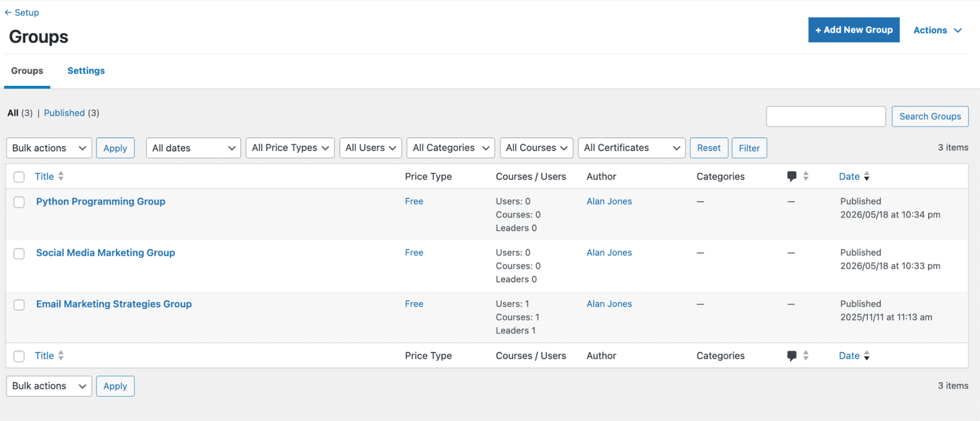This screenshot has height=421, width=980.
Task: Open the All Categories dropdown
Action: coord(451,148)
